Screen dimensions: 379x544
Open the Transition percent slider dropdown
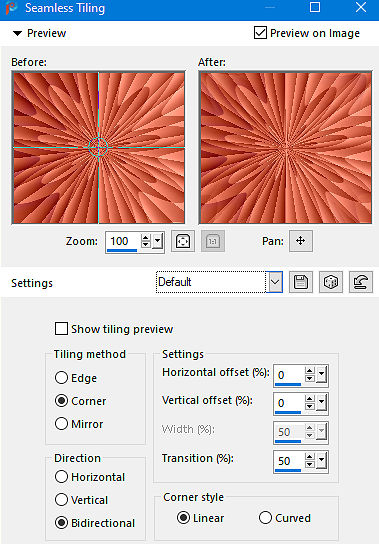tap(321, 461)
